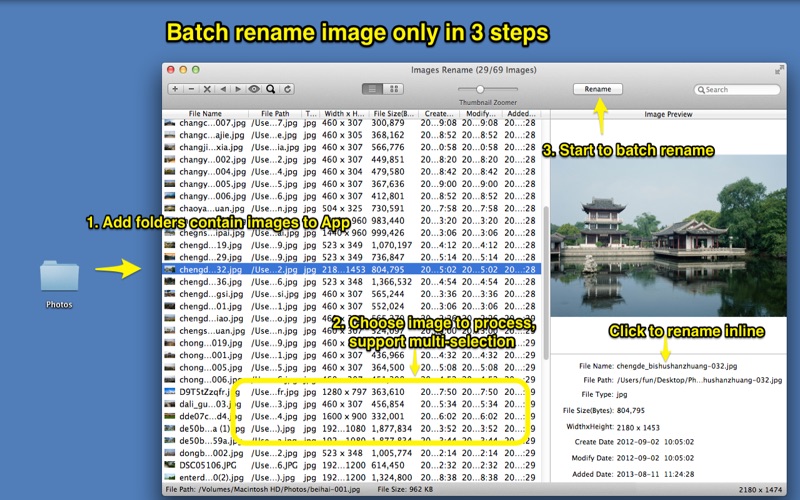
Task: Sort by Width x Height column header
Action: (x=344, y=115)
